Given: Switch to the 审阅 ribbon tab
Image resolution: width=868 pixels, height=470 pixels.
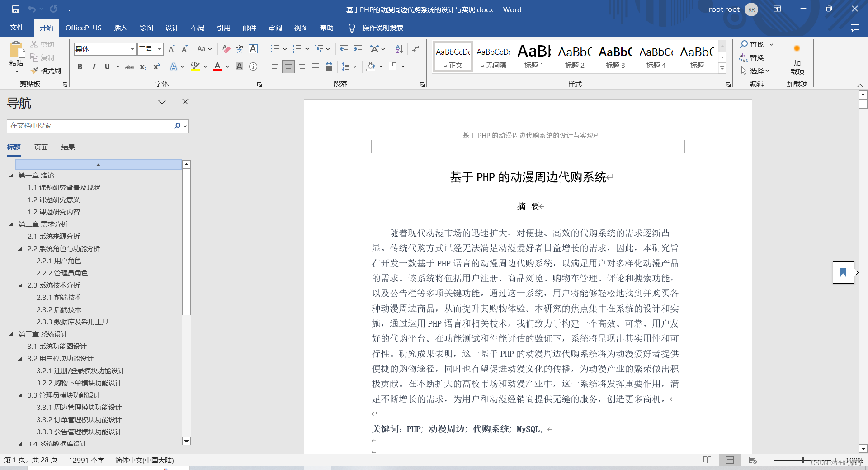Looking at the screenshot, I should (275, 28).
